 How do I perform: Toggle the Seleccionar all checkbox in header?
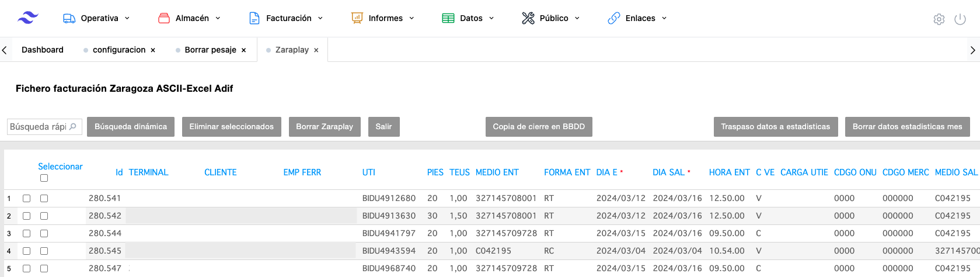(x=44, y=178)
